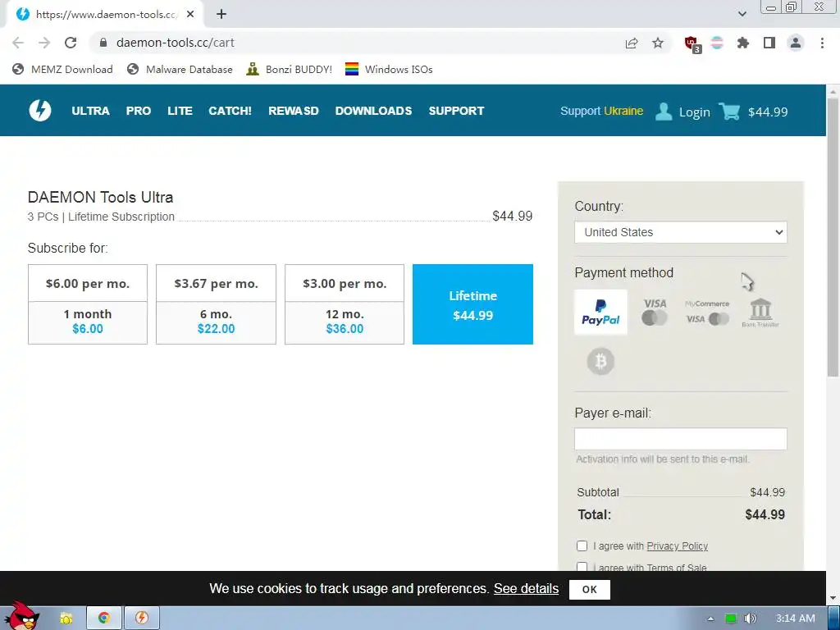Screen dimensions: 840x630
Task: Open the Country dropdown showing United States
Action: pyautogui.click(x=680, y=232)
